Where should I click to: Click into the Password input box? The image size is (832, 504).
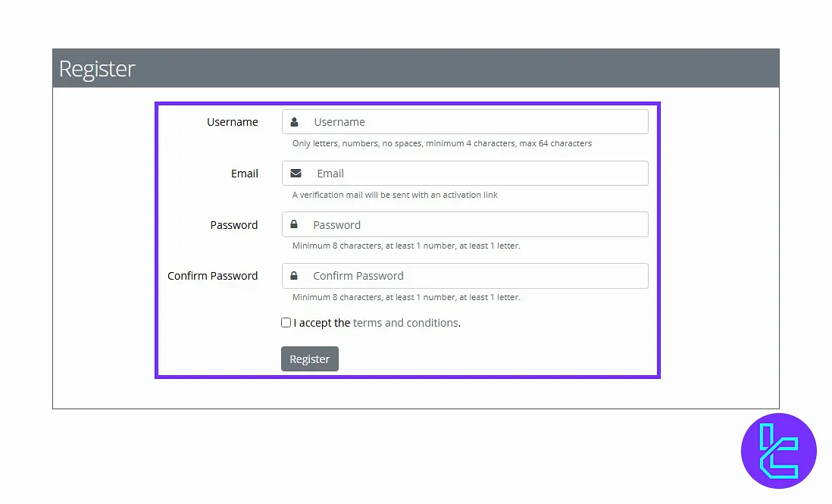coord(477,225)
